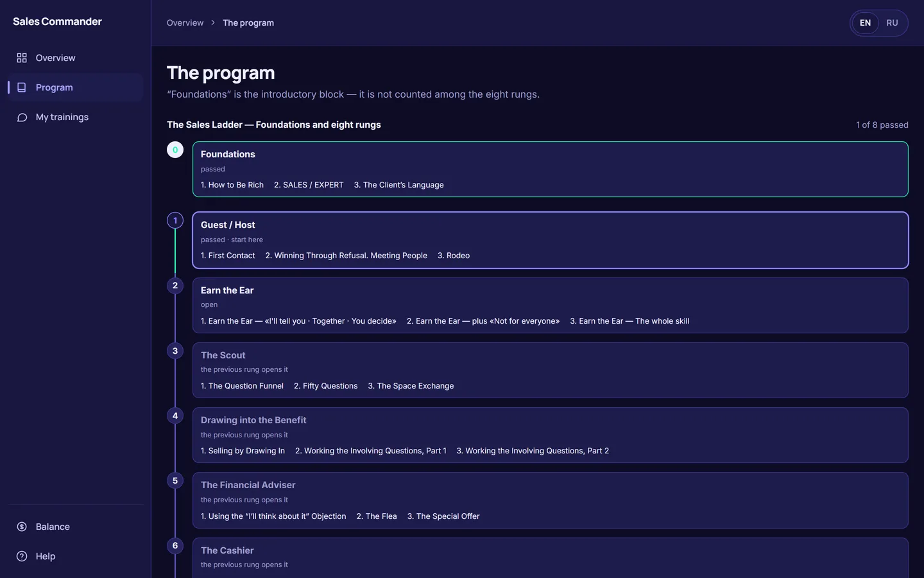Click the Balance dollar coin icon
This screenshot has height=578, width=924.
point(22,527)
